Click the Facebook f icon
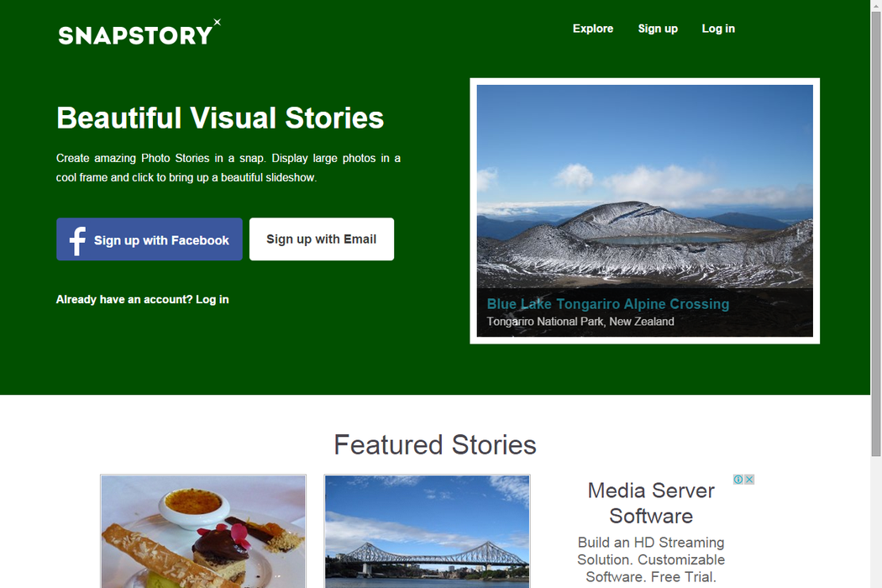This screenshot has width=882, height=588. 77,240
